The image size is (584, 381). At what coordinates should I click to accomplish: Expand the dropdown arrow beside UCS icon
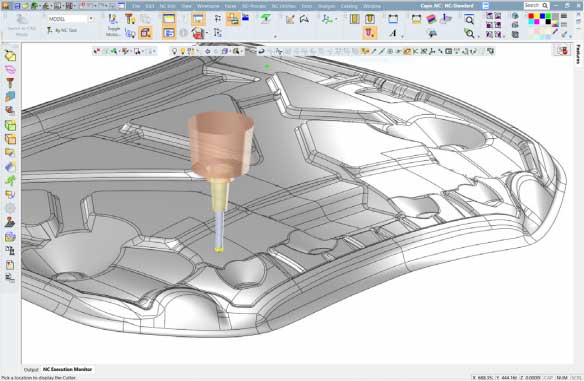click(x=336, y=20)
